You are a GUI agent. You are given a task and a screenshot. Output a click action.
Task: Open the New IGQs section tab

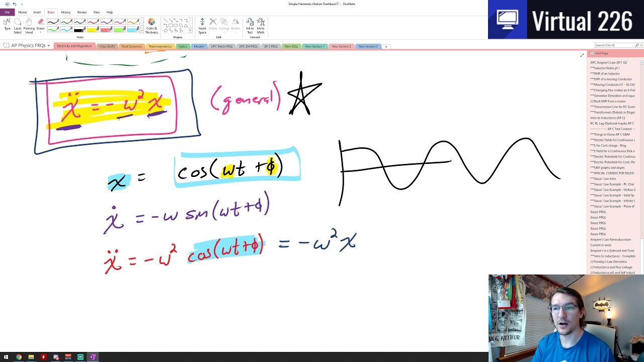point(291,46)
